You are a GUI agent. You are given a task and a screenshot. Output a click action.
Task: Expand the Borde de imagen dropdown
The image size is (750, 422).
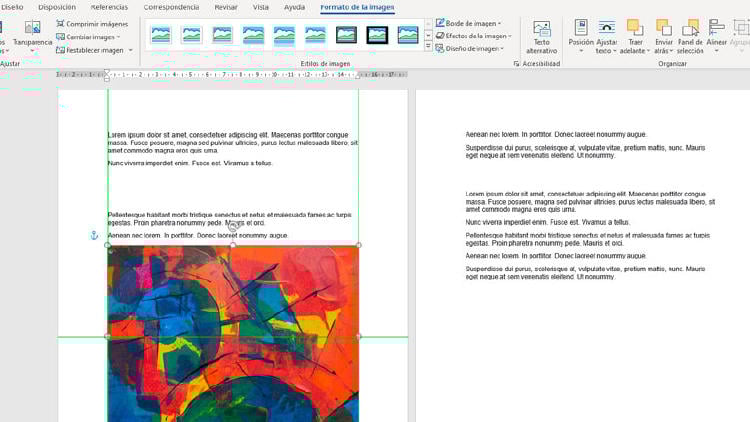pos(469,23)
